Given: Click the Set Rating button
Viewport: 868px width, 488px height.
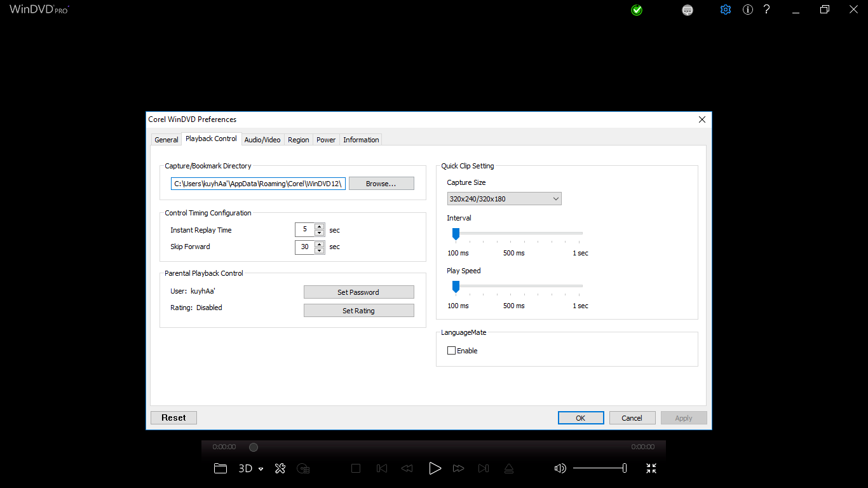Looking at the screenshot, I should pos(359,311).
